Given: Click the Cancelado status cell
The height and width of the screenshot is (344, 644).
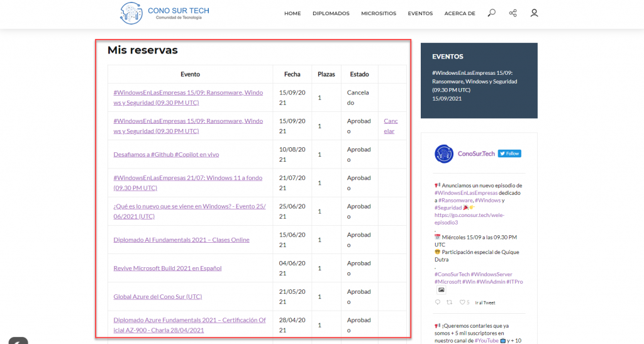Looking at the screenshot, I should 358,97.
